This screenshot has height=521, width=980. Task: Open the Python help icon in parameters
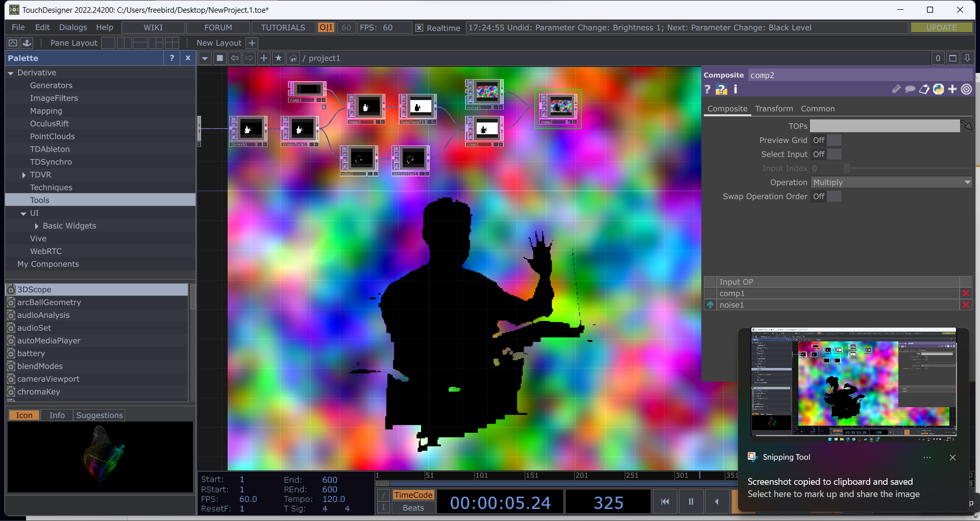(x=721, y=90)
